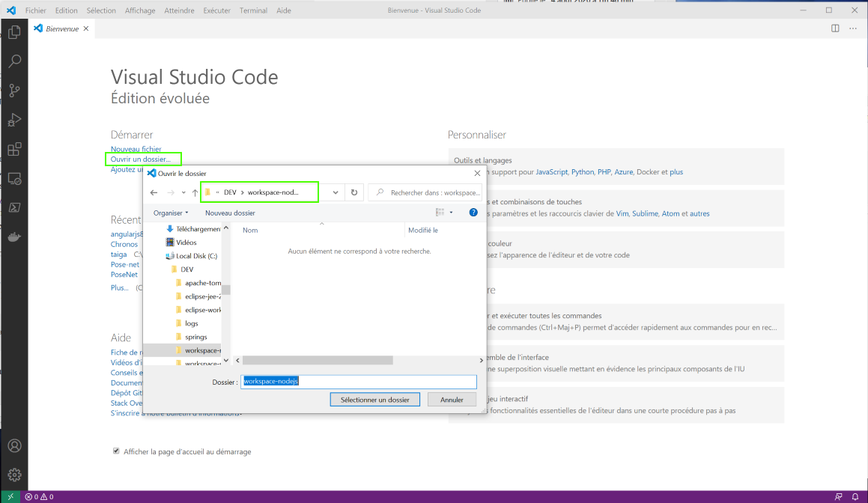Change the view layout in the folder dialog
Viewport: 868px width, 503px height.
440,213
